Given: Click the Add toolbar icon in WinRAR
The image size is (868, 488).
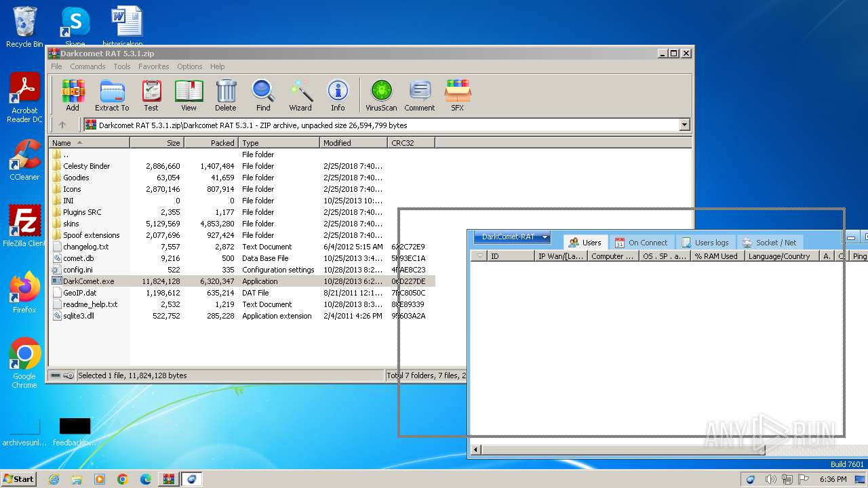Looking at the screenshot, I should pos(73,96).
